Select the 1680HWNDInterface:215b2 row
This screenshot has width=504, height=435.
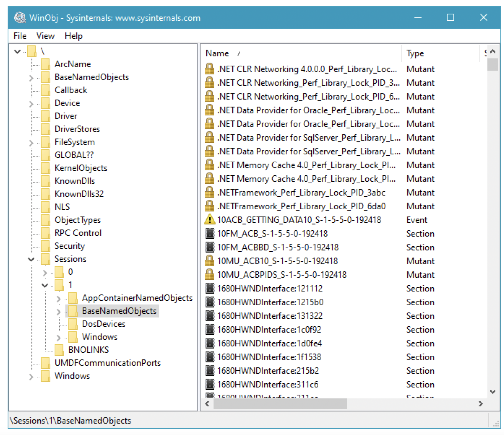(x=344, y=371)
